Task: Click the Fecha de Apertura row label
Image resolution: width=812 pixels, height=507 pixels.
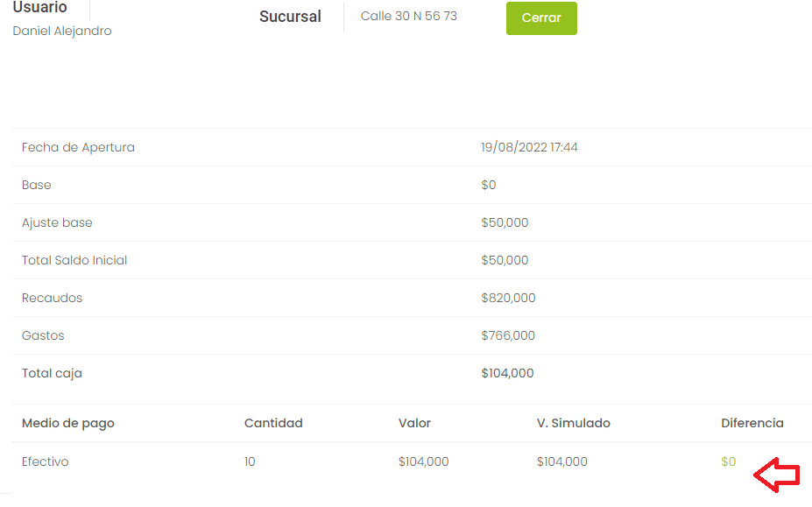Action: [x=78, y=148]
